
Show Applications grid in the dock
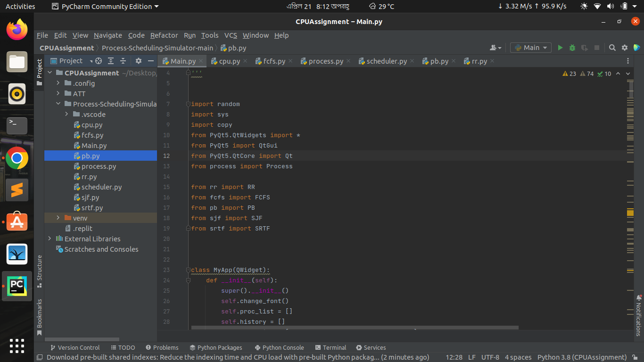click(17, 346)
